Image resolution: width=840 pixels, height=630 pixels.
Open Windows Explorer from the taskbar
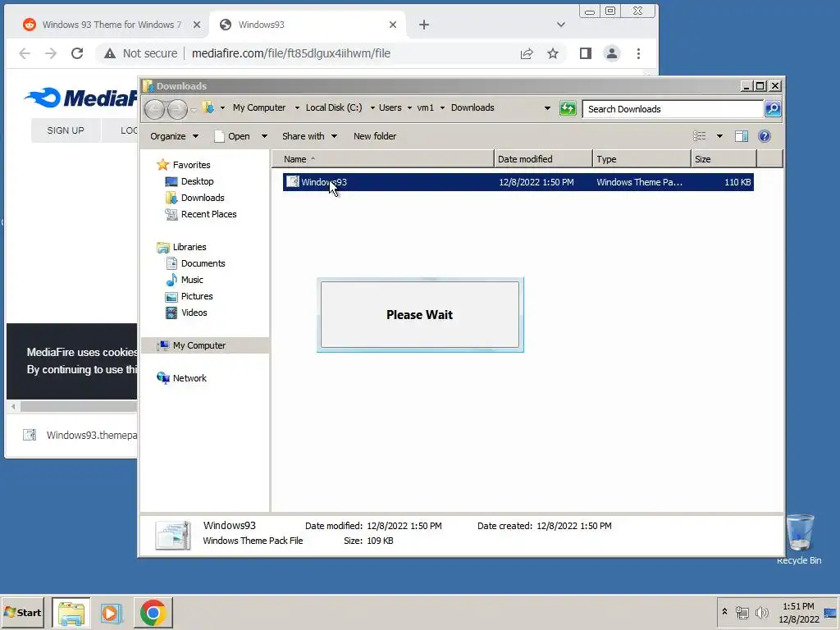coord(71,613)
